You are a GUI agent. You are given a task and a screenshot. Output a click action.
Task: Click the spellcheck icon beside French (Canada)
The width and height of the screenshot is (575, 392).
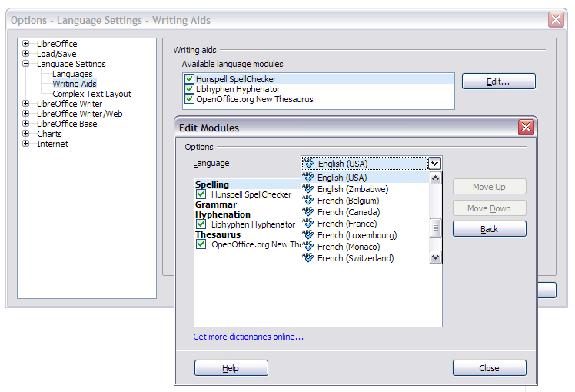click(x=309, y=212)
